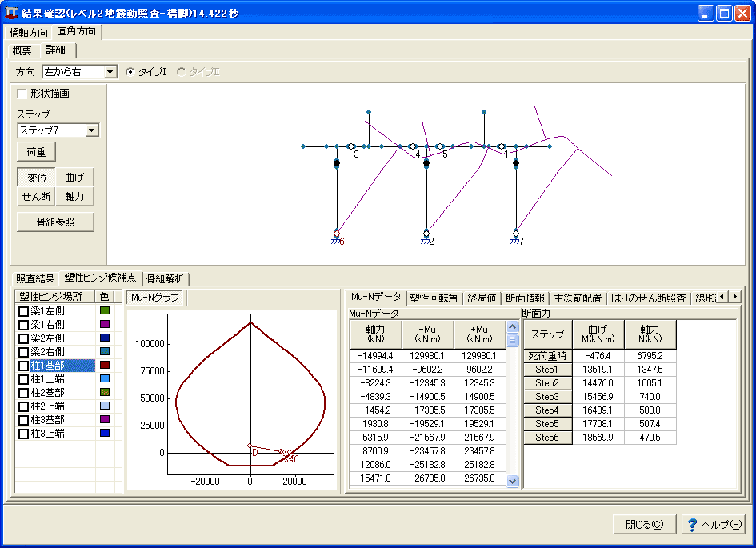Open the 終局値 tab

pos(482,298)
